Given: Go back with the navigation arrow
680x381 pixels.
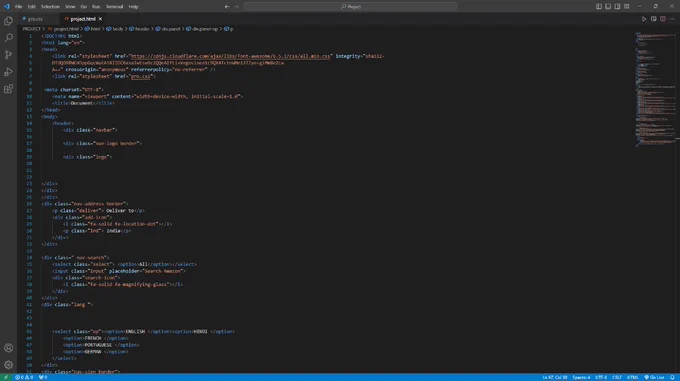Looking at the screenshot, I should tap(227, 7).
